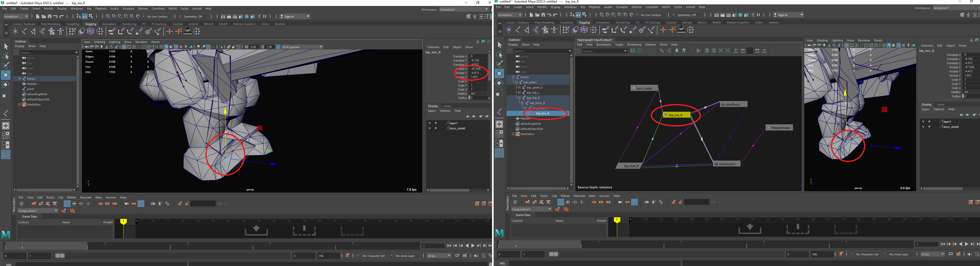Toggle visibility of layer1 in the Layer Editor

point(430,123)
